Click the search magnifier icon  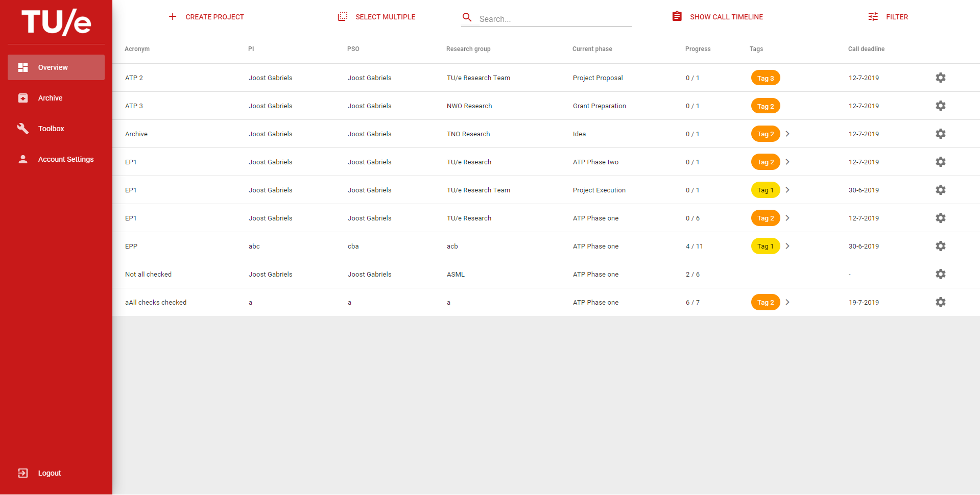(x=467, y=17)
